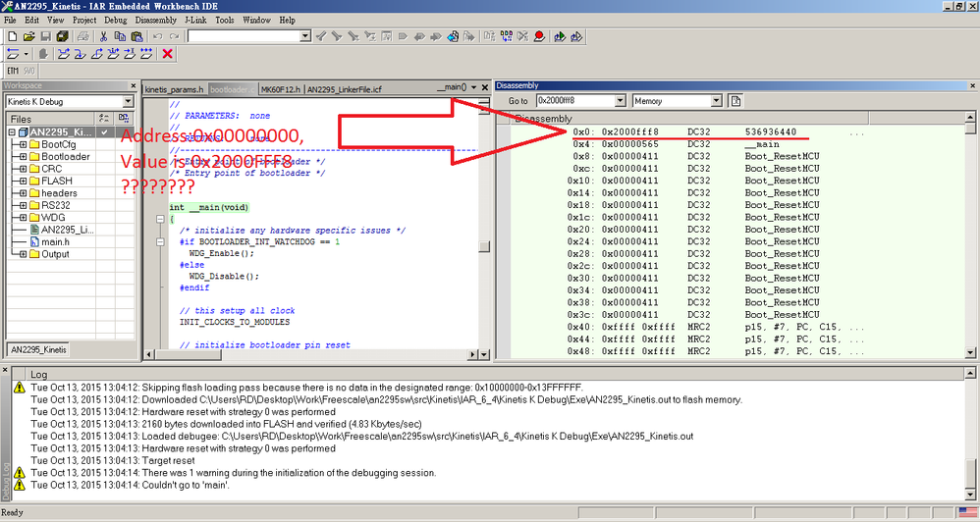Click the Make build icon in toolbar
The width and height of the screenshot is (980, 522).
tap(506, 37)
